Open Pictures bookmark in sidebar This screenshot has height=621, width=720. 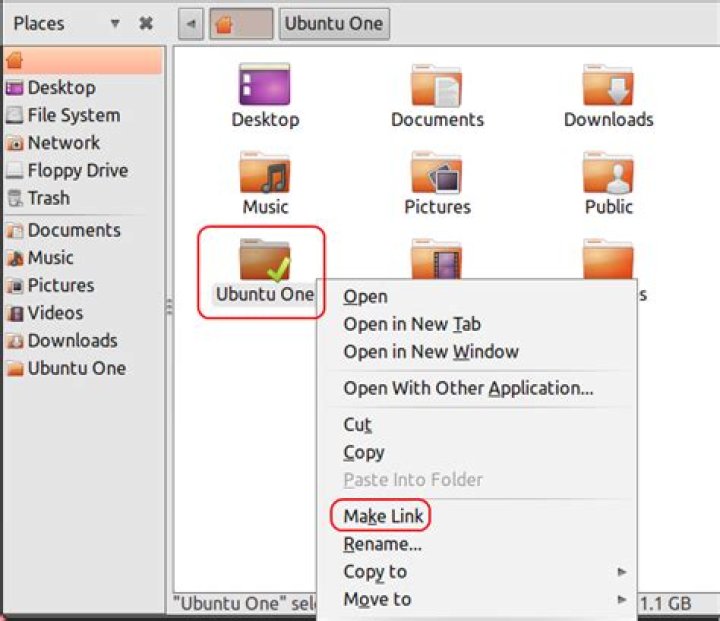pyautogui.click(x=51, y=285)
